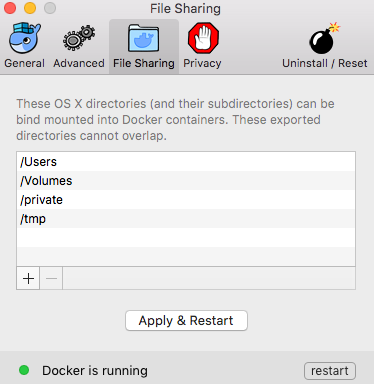Click the Apply & Restart button
The height and width of the screenshot is (384, 374).
[186, 321]
